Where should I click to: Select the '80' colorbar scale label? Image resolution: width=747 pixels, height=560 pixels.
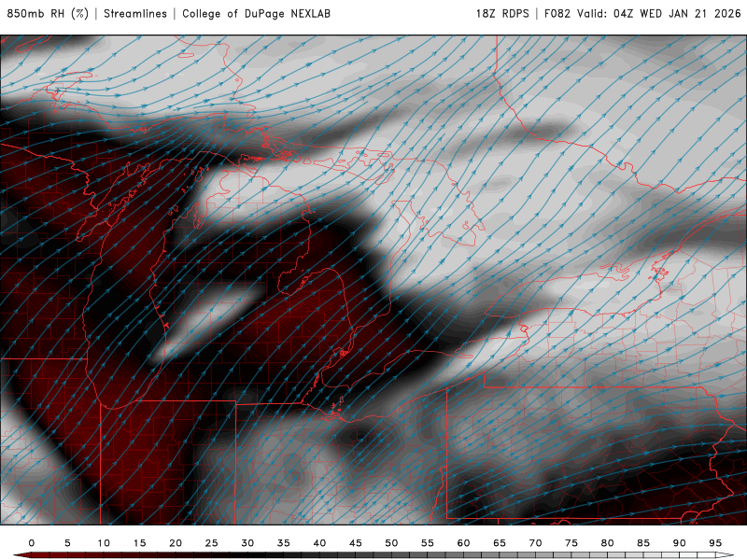(x=608, y=543)
